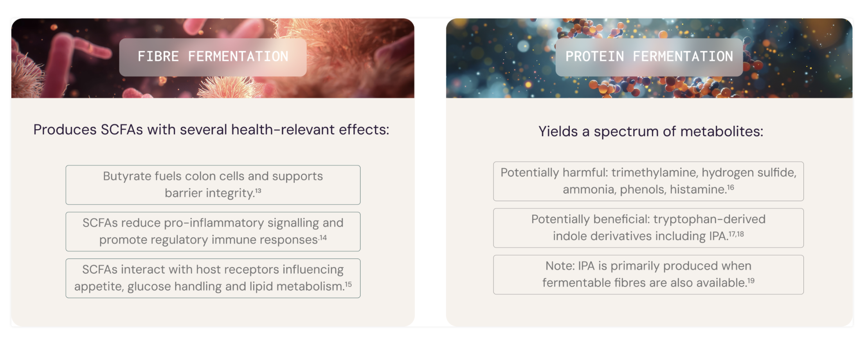
Task: Open footnote reference 13 after barrier integrity
Action: pyautogui.click(x=258, y=191)
